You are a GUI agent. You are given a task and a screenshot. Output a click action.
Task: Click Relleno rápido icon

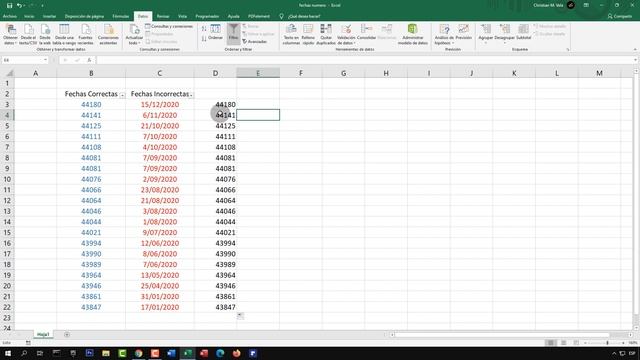(308, 34)
